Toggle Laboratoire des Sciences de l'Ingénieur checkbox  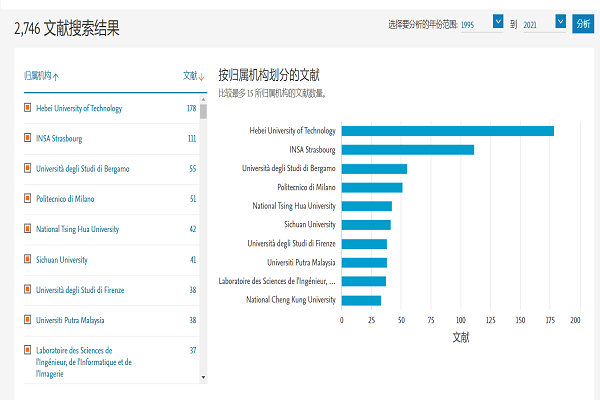click(28, 349)
